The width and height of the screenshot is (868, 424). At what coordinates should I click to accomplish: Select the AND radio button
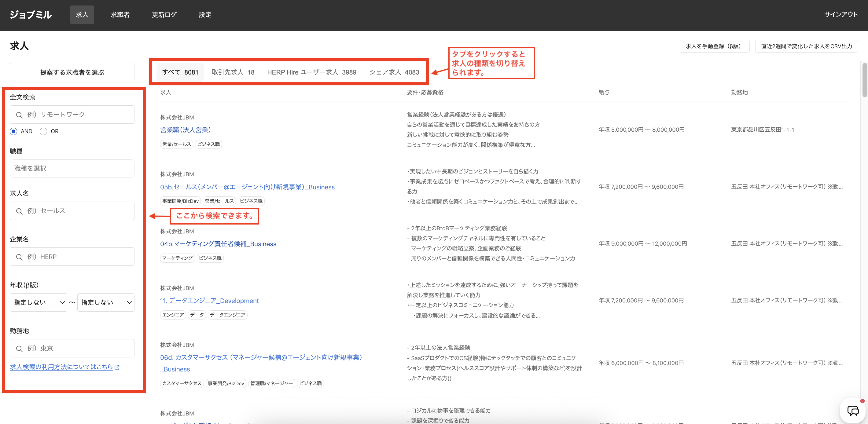(13, 131)
